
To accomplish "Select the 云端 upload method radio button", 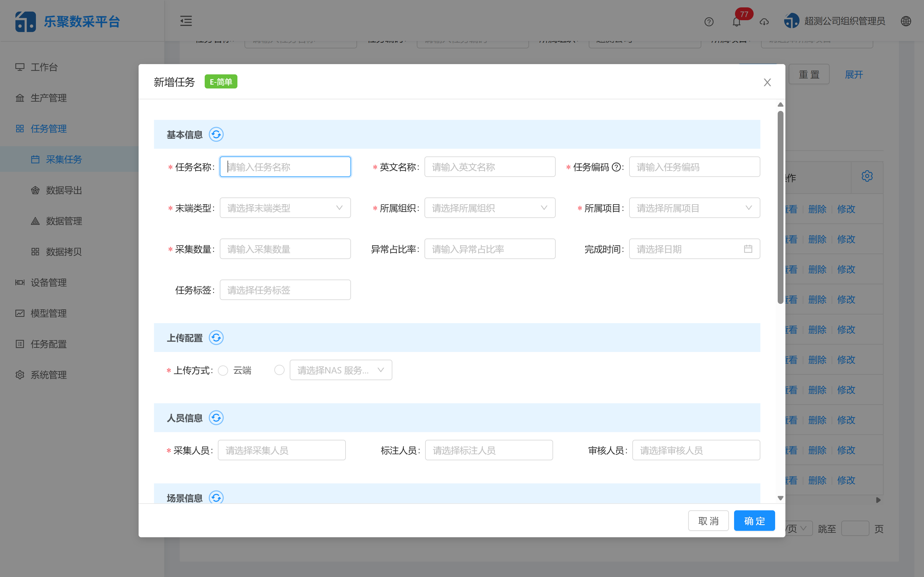I will (x=223, y=370).
